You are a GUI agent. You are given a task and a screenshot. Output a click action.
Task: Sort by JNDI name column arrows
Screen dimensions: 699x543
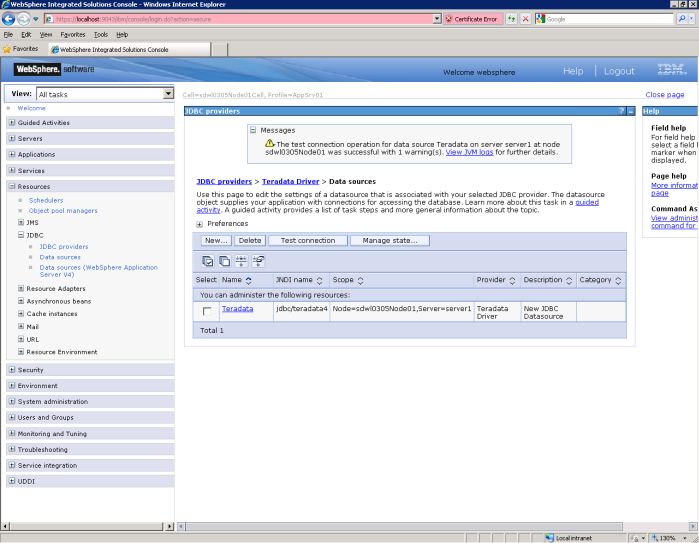coord(320,280)
